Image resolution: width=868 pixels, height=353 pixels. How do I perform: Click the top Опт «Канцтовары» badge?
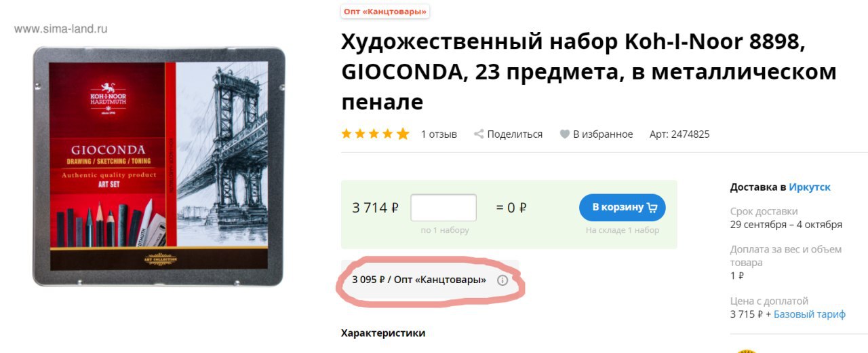click(385, 12)
